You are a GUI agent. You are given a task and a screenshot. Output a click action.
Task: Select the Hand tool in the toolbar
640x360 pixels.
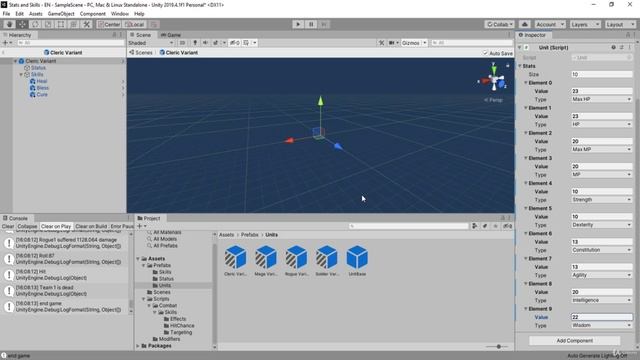coord(9,24)
